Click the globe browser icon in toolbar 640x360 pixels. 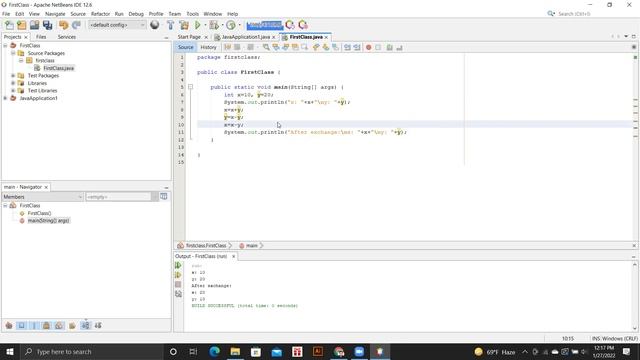click(x=155, y=25)
